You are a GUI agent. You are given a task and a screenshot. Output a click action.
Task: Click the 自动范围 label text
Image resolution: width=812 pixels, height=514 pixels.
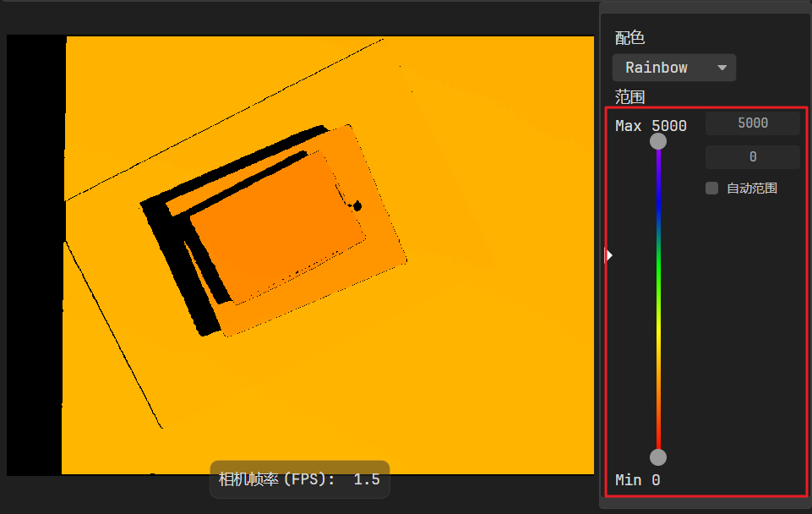pyautogui.click(x=752, y=189)
